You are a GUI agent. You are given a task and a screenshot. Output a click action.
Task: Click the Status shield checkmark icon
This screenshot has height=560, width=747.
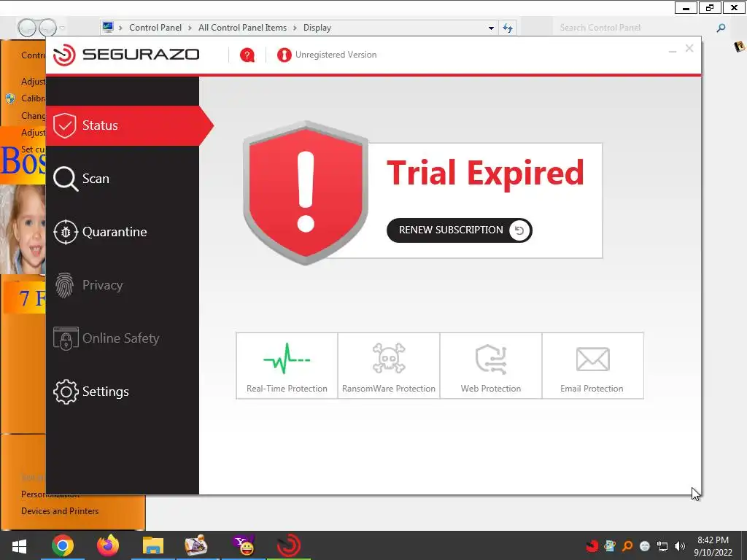[x=65, y=125]
